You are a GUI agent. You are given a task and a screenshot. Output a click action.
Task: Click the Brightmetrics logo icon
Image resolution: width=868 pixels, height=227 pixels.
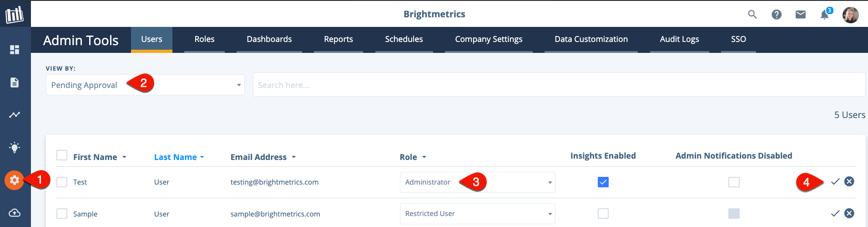[15, 14]
